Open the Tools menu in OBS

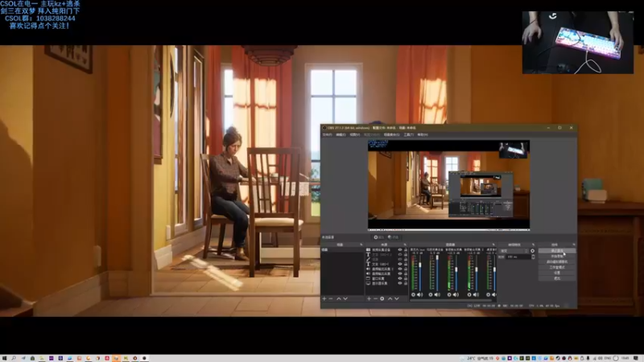[x=408, y=134]
